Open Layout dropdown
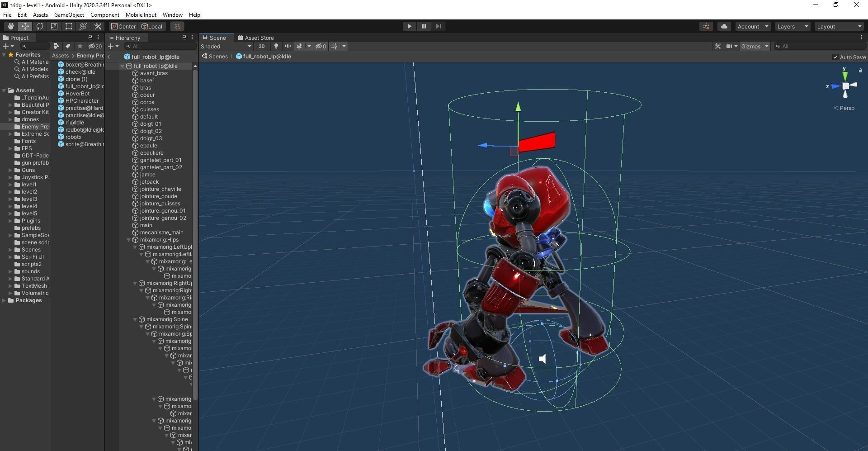Image resolution: width=868 pixels, height=451 pixels. (x=840, y=26)
